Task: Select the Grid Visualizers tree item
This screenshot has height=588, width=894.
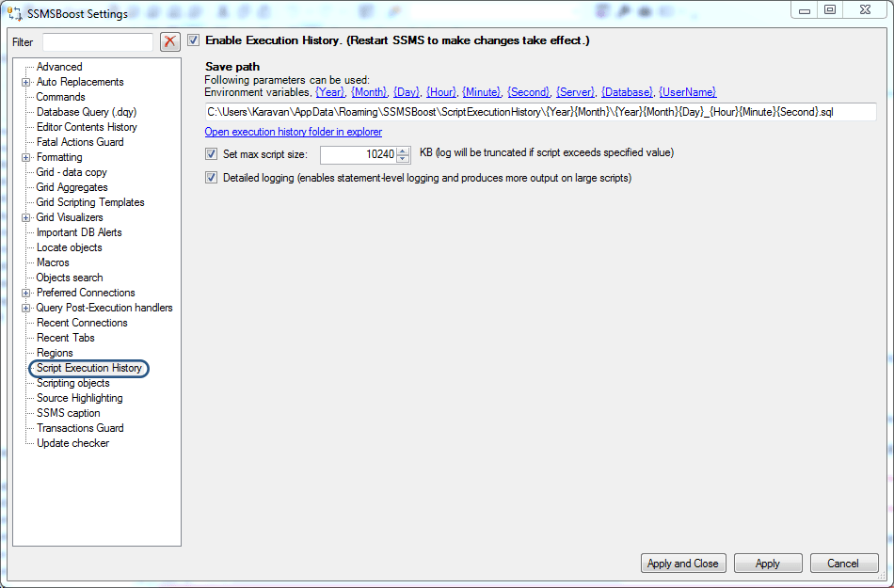Action: point(70,217)
